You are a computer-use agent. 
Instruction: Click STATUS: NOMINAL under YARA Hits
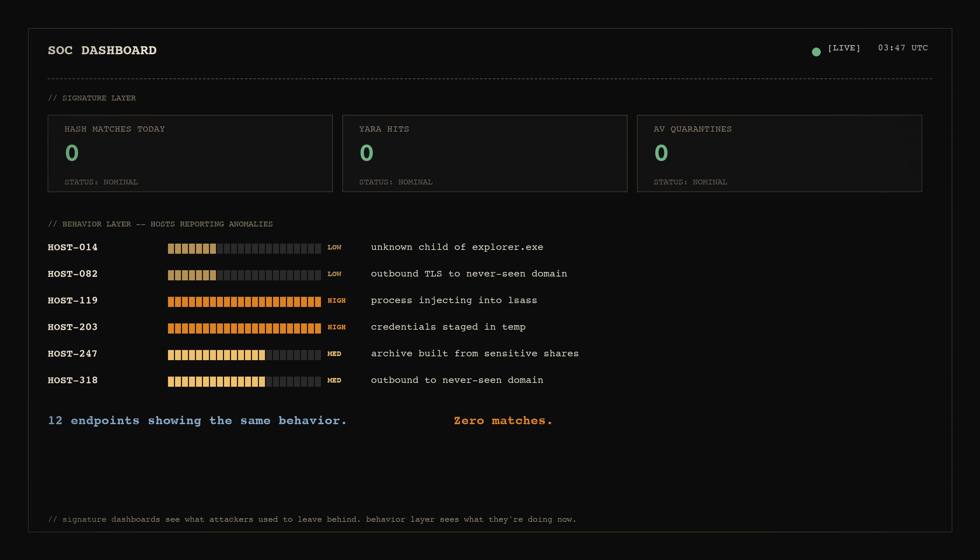396,182
